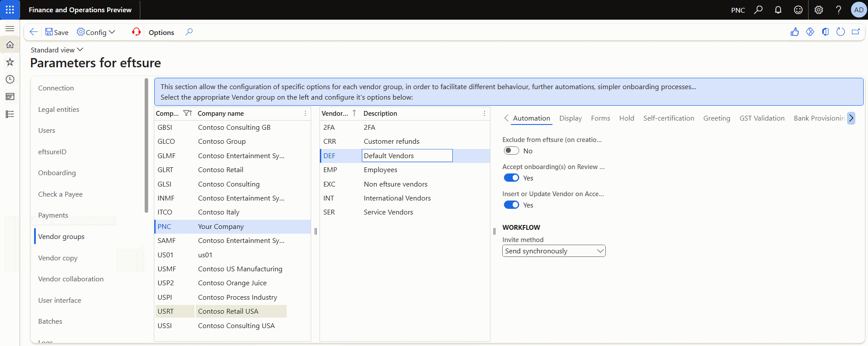
Task: Click the Default Vendors description field
Action: pos(407,156)
